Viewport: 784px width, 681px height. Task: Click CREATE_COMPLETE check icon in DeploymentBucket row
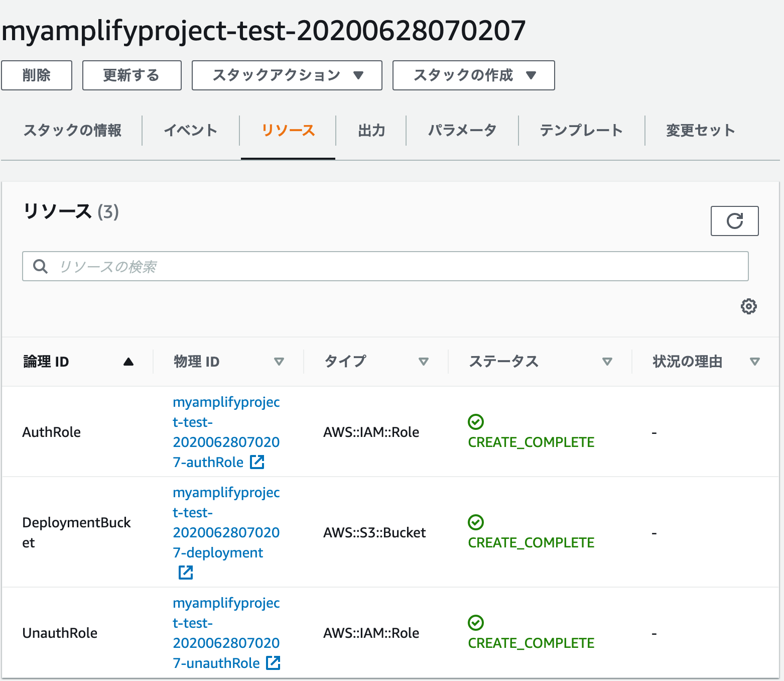click(x=475, y=522)
